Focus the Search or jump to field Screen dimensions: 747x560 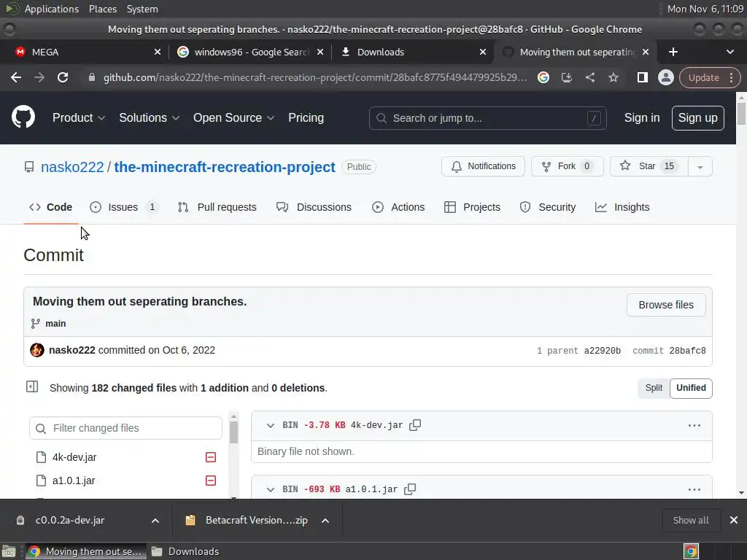point(487,118)
